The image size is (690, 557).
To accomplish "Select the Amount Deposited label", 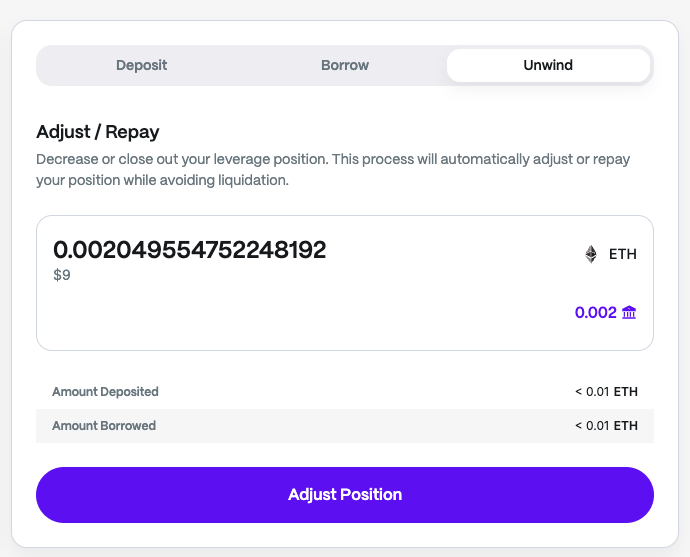I will point(105,392).
